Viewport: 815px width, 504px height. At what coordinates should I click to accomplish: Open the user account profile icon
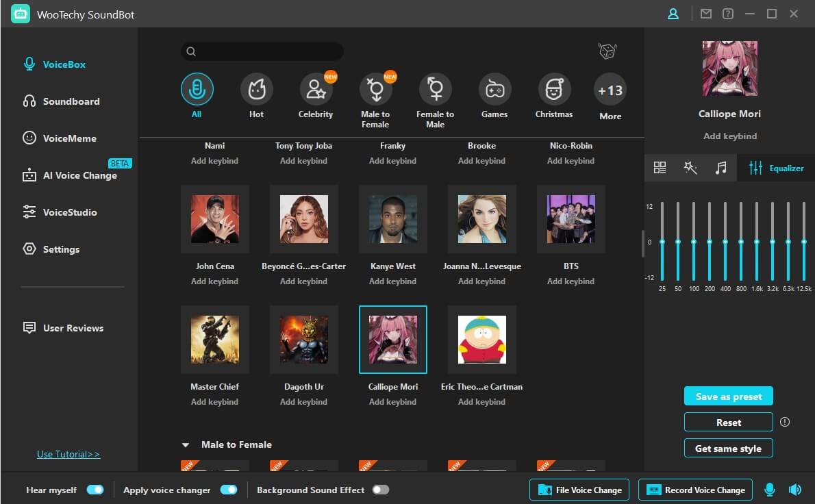point(673,14)
